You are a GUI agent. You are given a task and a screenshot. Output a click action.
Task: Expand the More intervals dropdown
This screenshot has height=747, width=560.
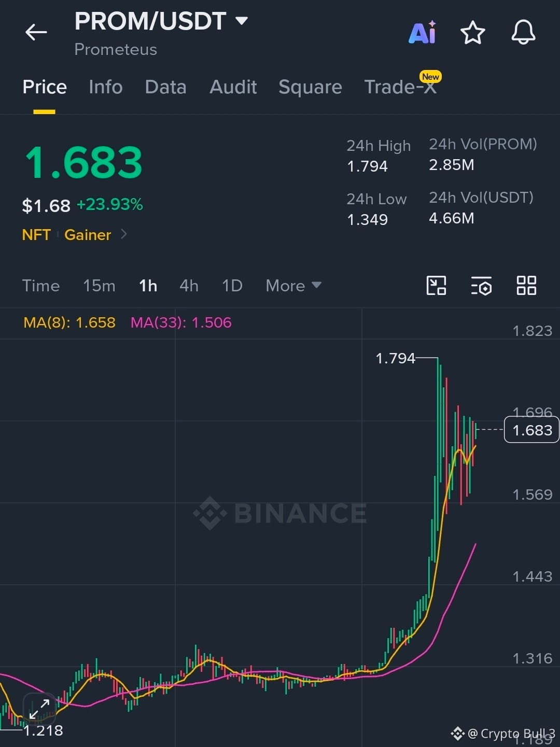[293, 286]
